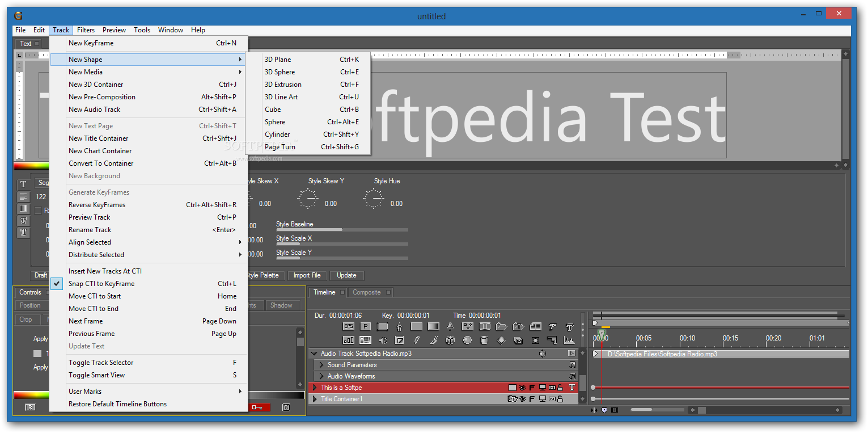Expand the 'This is a Softpe' track
This screenshot has width=868, height=433.
(315, 388)
